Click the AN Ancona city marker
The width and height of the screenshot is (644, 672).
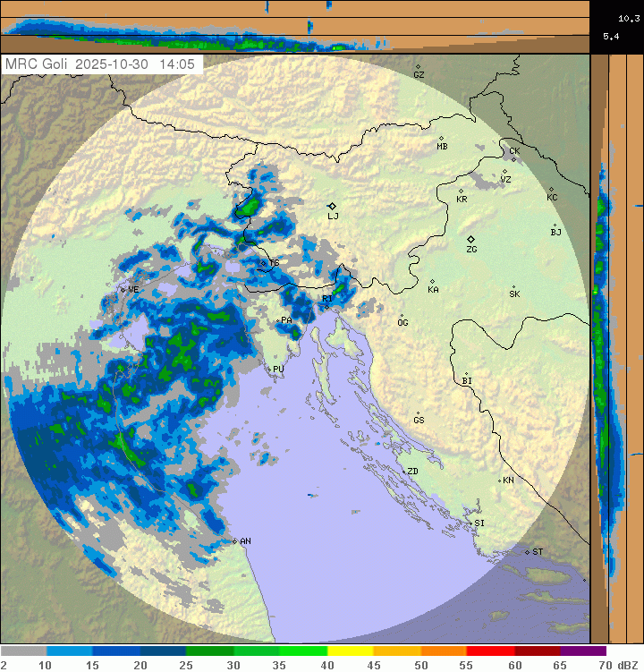click(234, 541)
